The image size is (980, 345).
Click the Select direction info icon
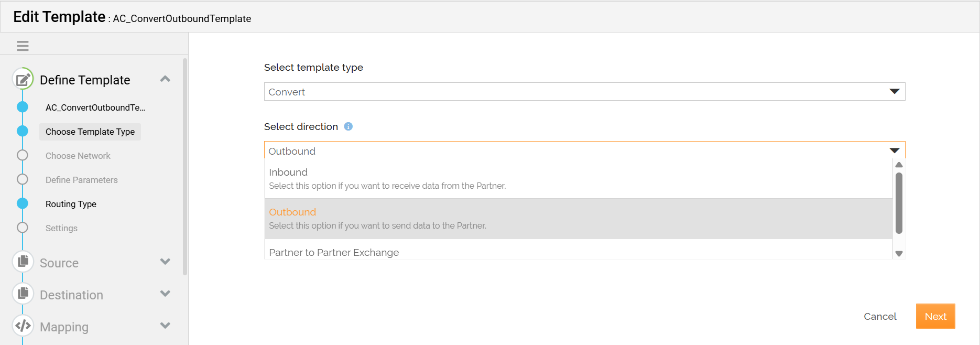tap(348, 126)
